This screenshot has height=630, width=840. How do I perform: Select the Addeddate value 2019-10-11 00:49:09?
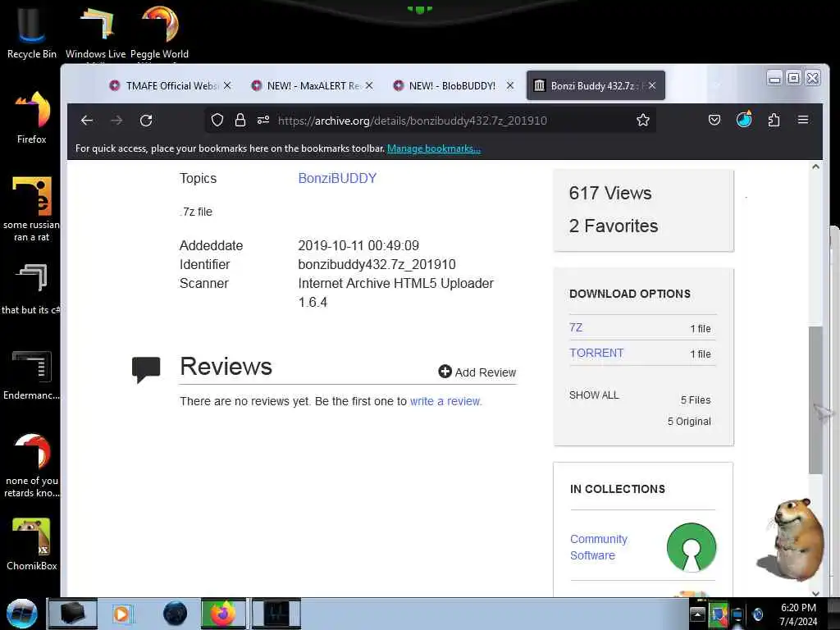358,246
